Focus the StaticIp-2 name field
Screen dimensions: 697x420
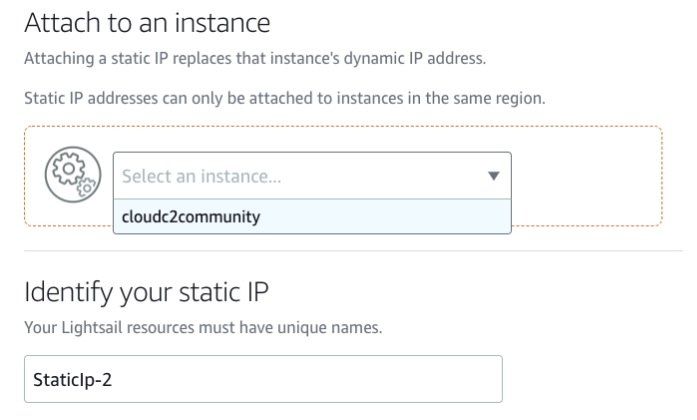pos(260,382)
